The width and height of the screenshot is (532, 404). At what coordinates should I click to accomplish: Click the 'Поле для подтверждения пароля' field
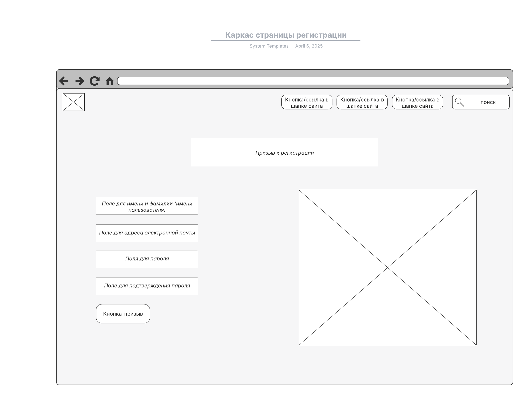(147, 286)
